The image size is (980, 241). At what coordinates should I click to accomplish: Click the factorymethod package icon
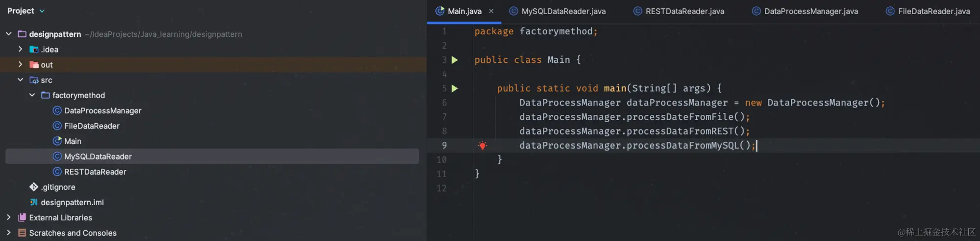pyautogui.click(x=46, y=95)
